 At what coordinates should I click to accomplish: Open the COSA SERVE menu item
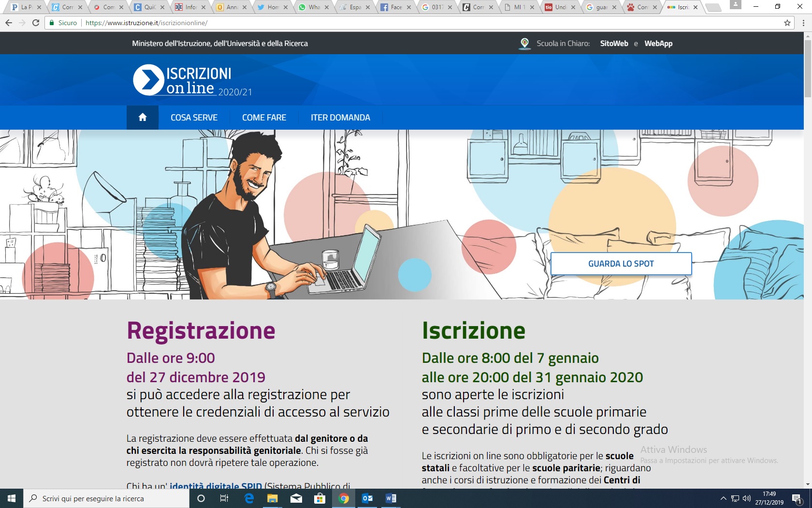click(x=194, y=118)
